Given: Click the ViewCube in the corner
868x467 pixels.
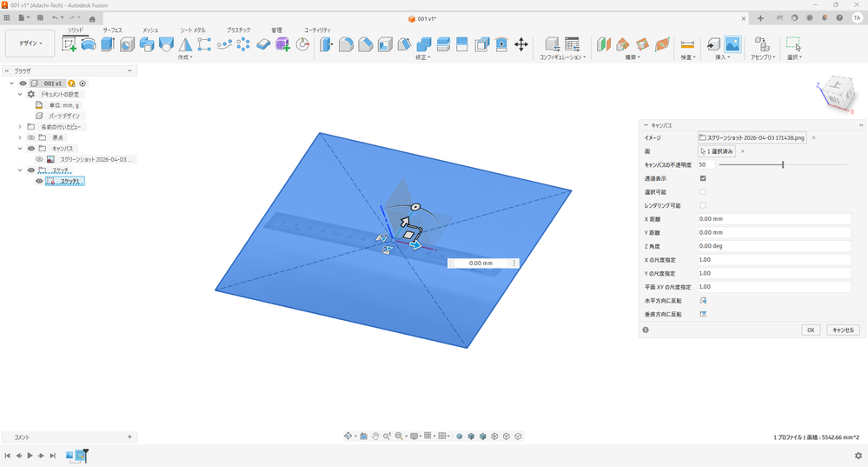Looking at the screenshot, I should 838,93.
